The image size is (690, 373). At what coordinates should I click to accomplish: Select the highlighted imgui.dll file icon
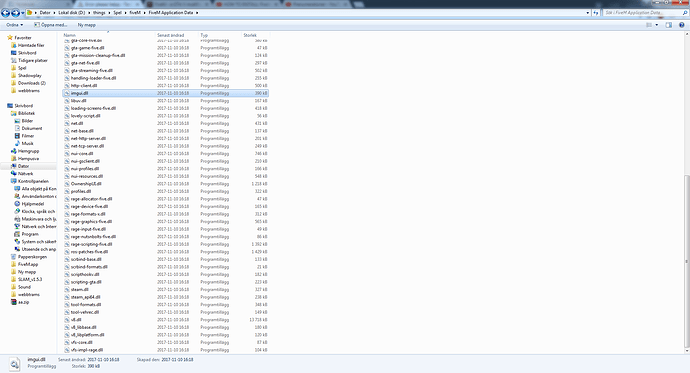pos(67,93)
